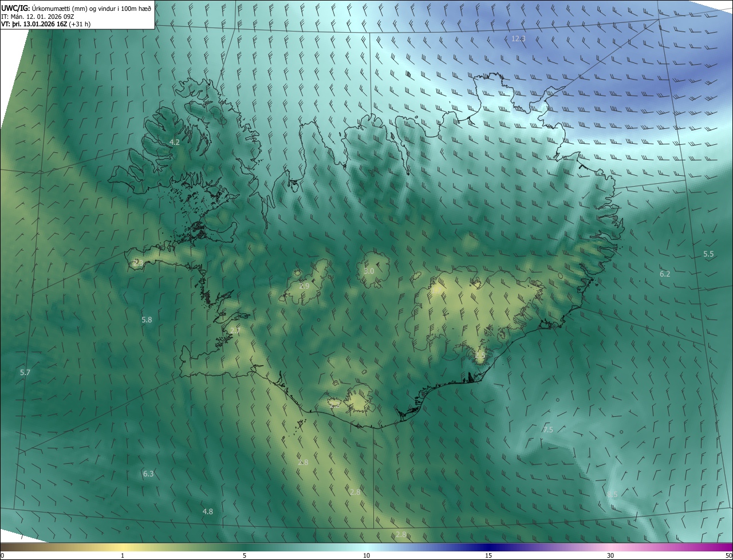
Task: Click the 4.8 value label
Action: (x=208, y=512)
